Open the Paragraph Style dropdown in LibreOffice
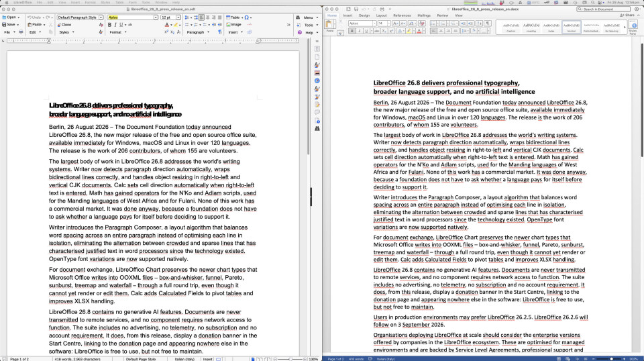The height and width of the screenshot is (361, 644). click(101, 17)
